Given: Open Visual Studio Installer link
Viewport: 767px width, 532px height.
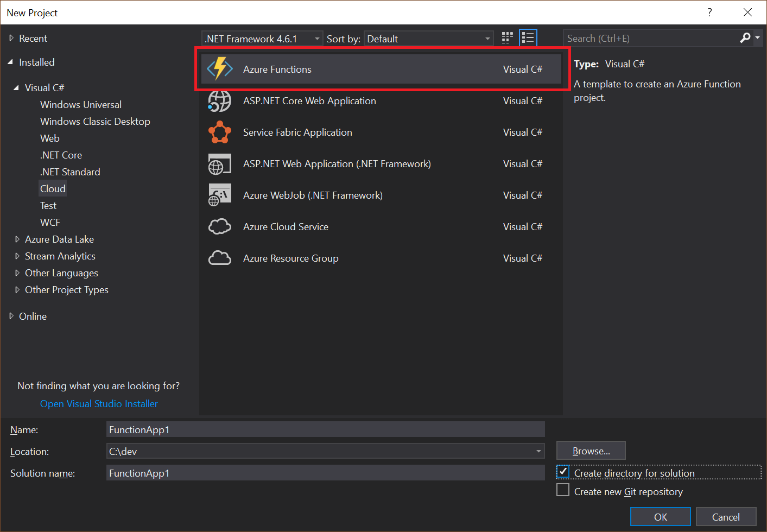Looking at the screenshot, I should [99, 403].
